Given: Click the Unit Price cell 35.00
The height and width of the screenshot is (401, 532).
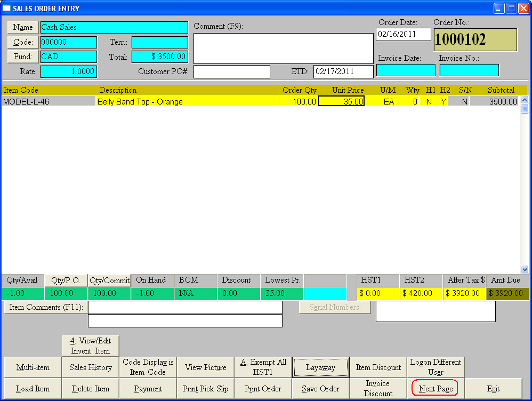Looking at the screenshot, I should (341, 101).
